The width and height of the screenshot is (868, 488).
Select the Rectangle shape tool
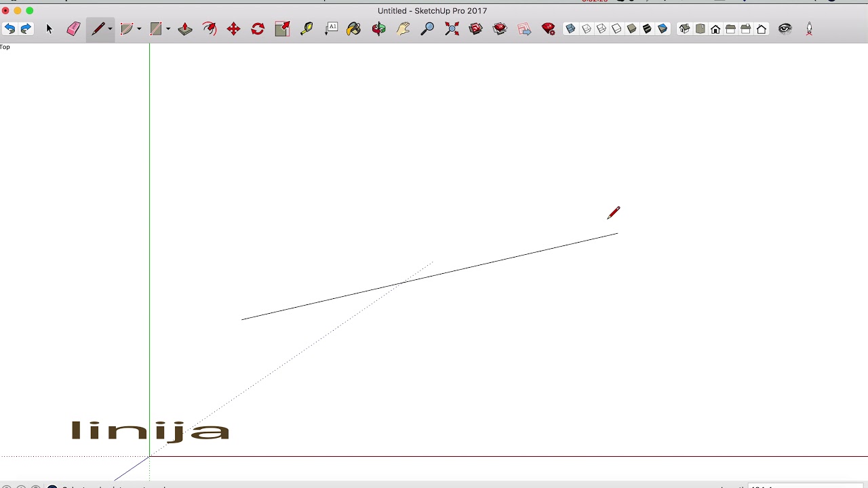point(156,28)
